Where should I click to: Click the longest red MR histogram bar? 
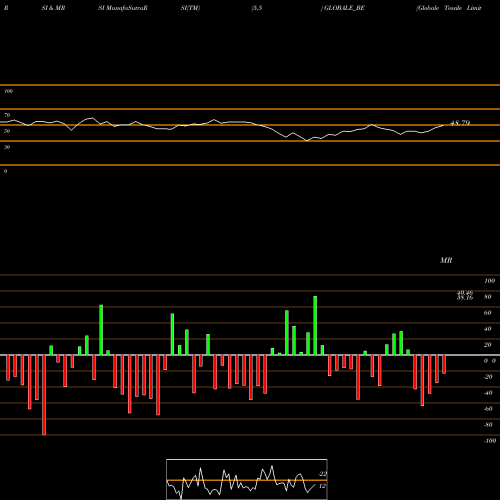click(x=44, y=395)
